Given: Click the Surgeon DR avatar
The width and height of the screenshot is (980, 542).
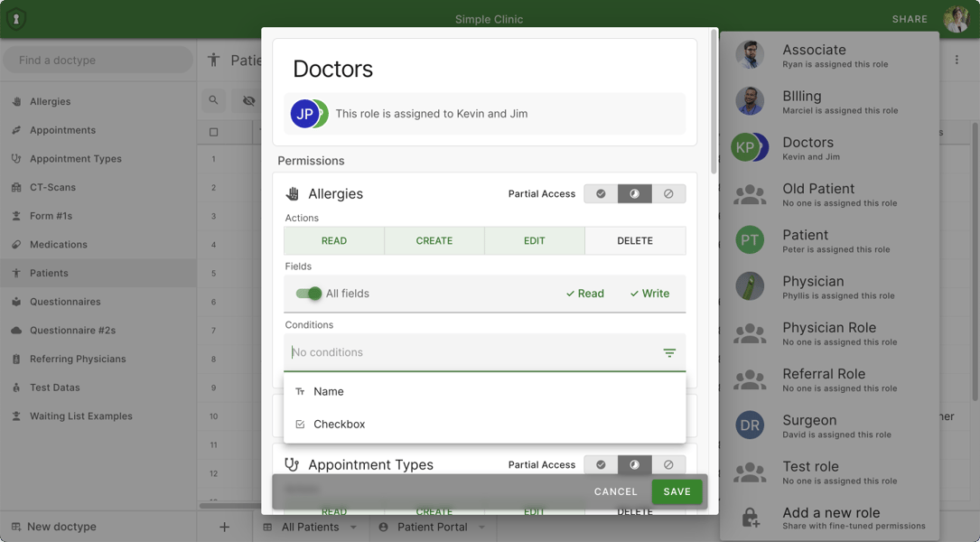Looking at the screenshot, I should click(750, 425).
